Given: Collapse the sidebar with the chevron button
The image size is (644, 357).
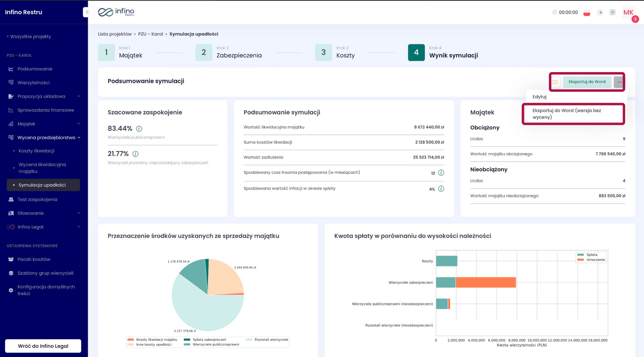Looking at the screenshot, I should [x=87, y=12].
